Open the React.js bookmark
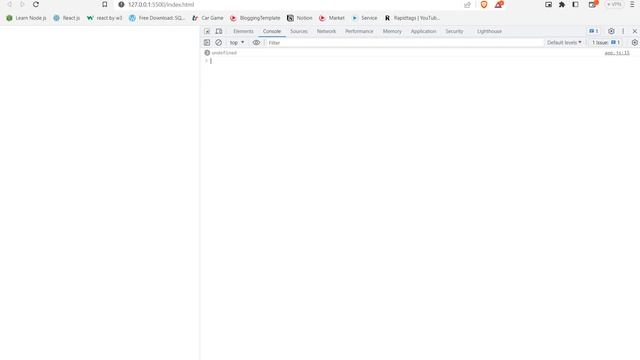The image size is (640, 360). point(67,18)
